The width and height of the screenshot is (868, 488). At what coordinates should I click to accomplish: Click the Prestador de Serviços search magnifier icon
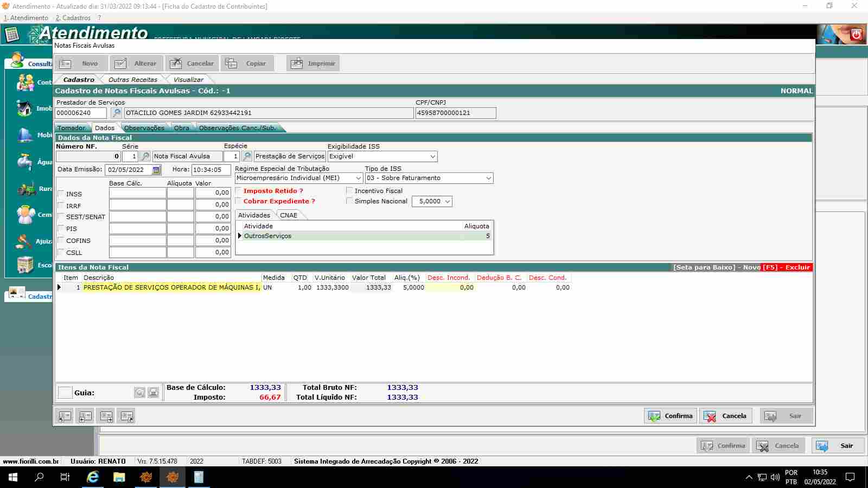pos(116,113)
